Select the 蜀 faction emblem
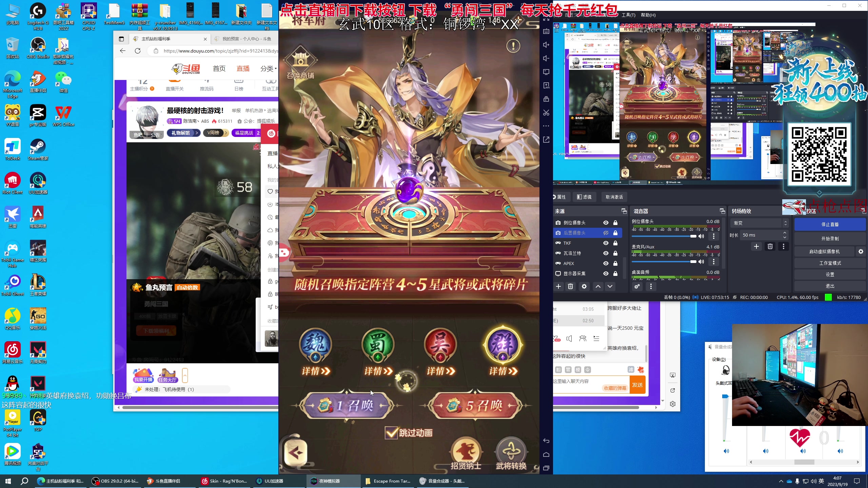The image size is (868, 488). [x=378, y=345]
